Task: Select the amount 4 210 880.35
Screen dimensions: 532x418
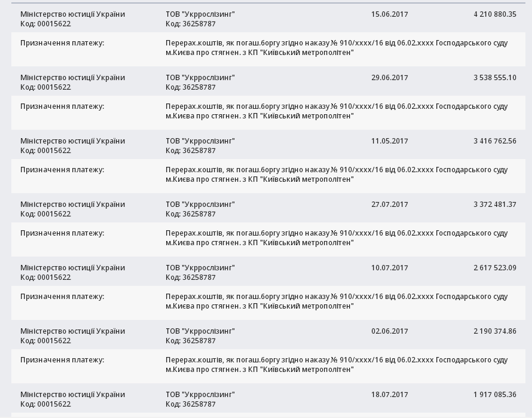Action: [x=494, y=14]
